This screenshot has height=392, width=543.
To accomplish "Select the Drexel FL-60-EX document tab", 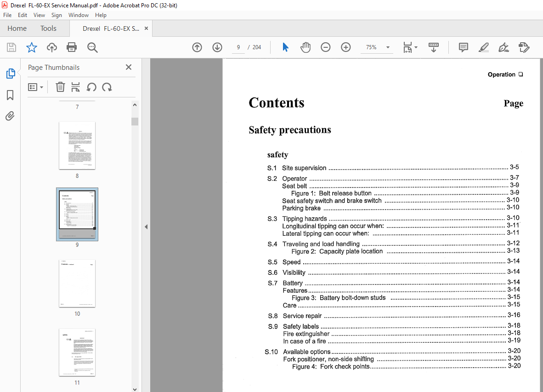I will point(111,28).
